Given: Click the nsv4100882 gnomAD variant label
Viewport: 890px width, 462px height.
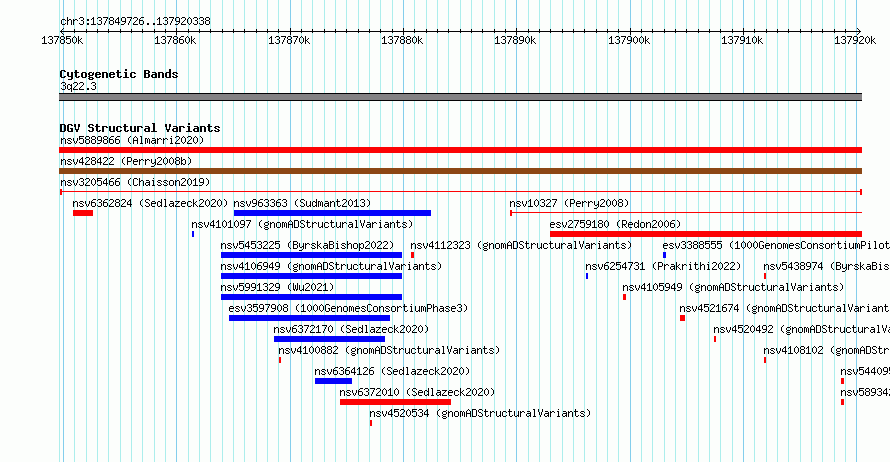Looking at the screenshot, I should tap(389, 350).
